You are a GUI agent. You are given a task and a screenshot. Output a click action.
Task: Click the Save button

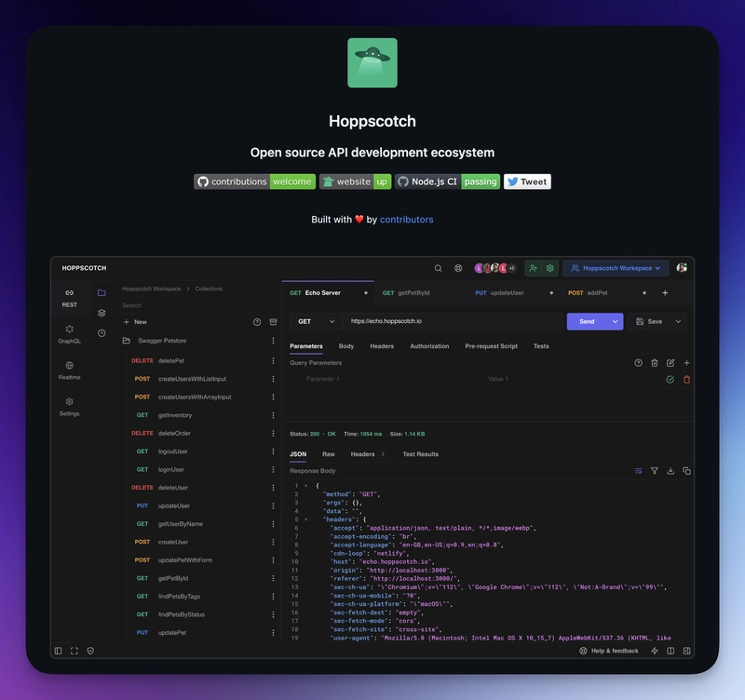[649, 321]
